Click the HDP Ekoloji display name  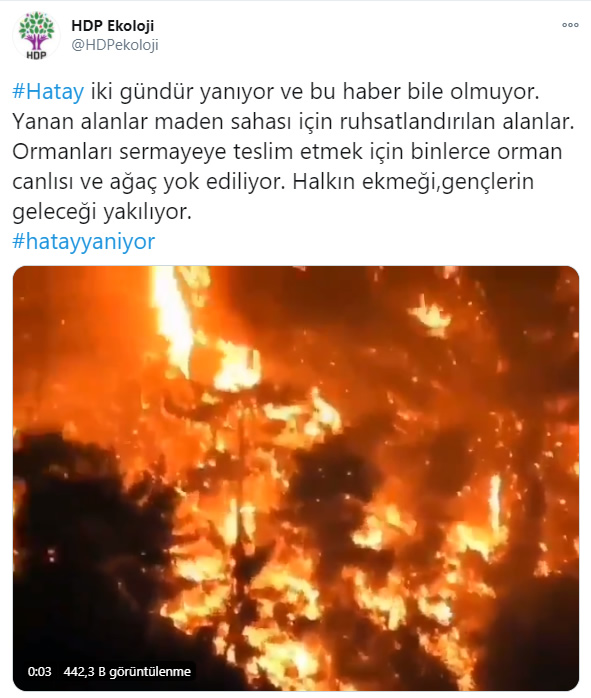[113, 26]
